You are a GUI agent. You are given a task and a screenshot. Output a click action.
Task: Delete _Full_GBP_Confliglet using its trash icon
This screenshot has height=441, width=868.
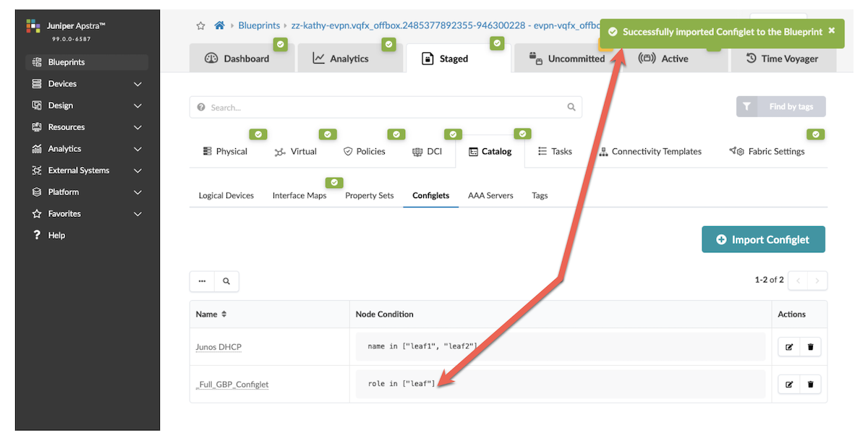pyautogui.click(x=810, y=384)
